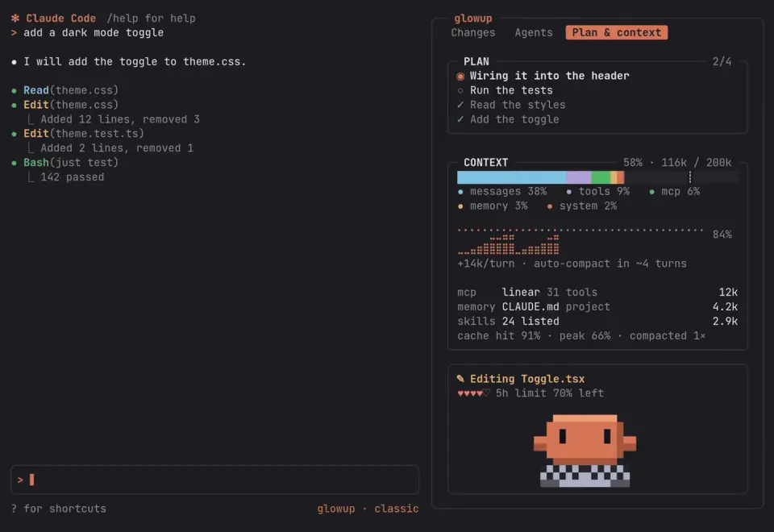The height and width of the screenshot is (532, 774).
Task: Expand the Edit(theme.test.ts) tool call
Action: click(84, 134)
